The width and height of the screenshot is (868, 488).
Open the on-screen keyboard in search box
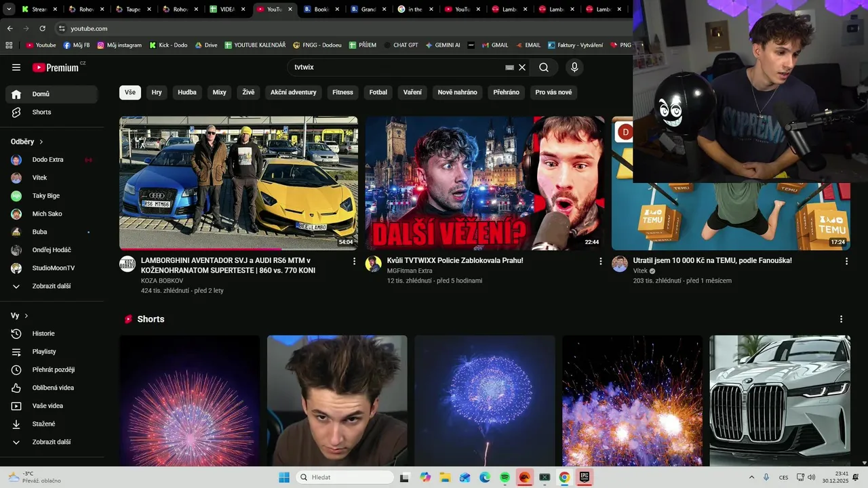(x=510, y=67)
